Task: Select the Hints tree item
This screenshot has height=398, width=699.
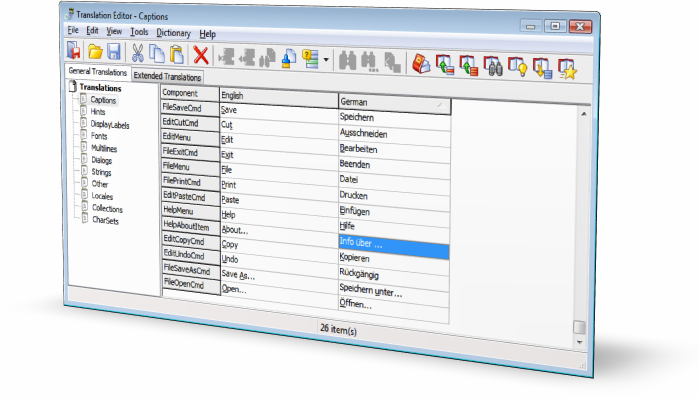Action: coord(98,112)
